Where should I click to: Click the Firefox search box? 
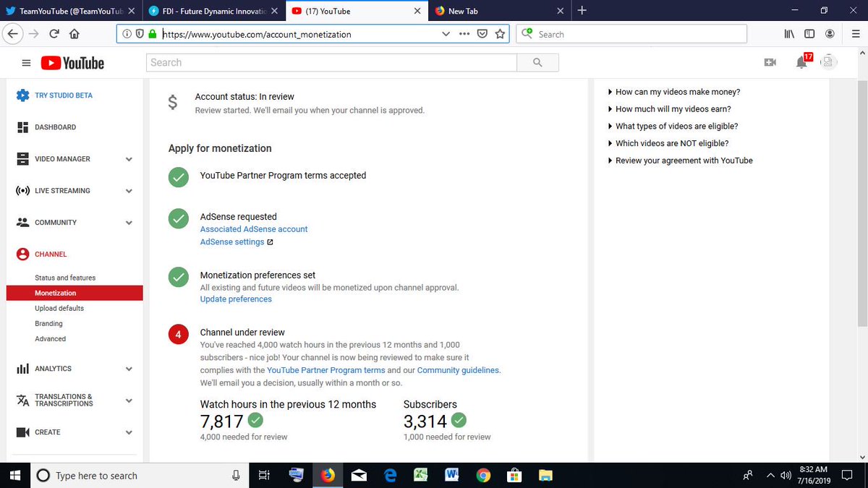pyautogui.click(x=631, y=34)
